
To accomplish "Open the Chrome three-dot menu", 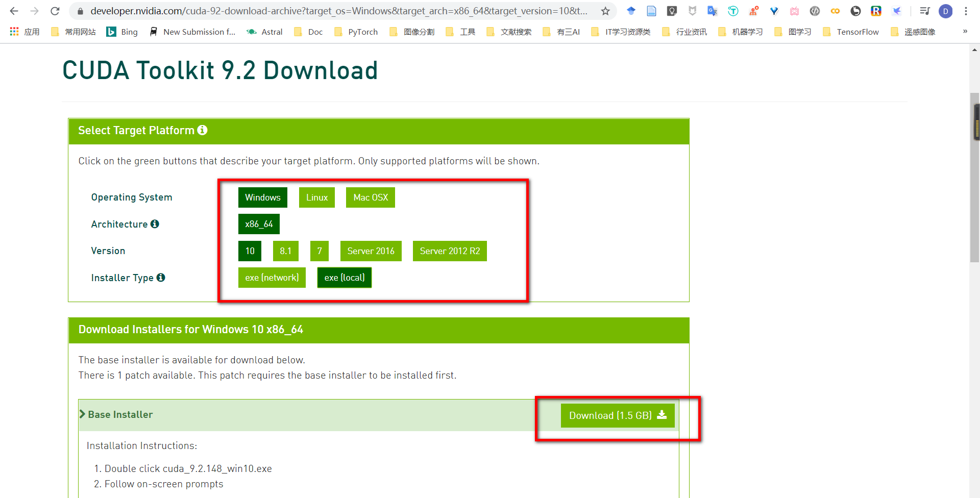I will pos(966,11).
